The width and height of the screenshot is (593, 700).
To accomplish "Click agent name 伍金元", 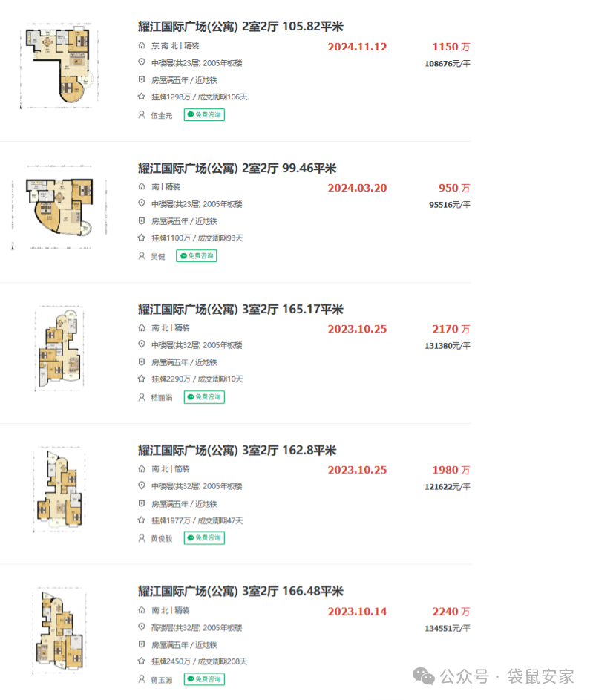I will 161,115.
